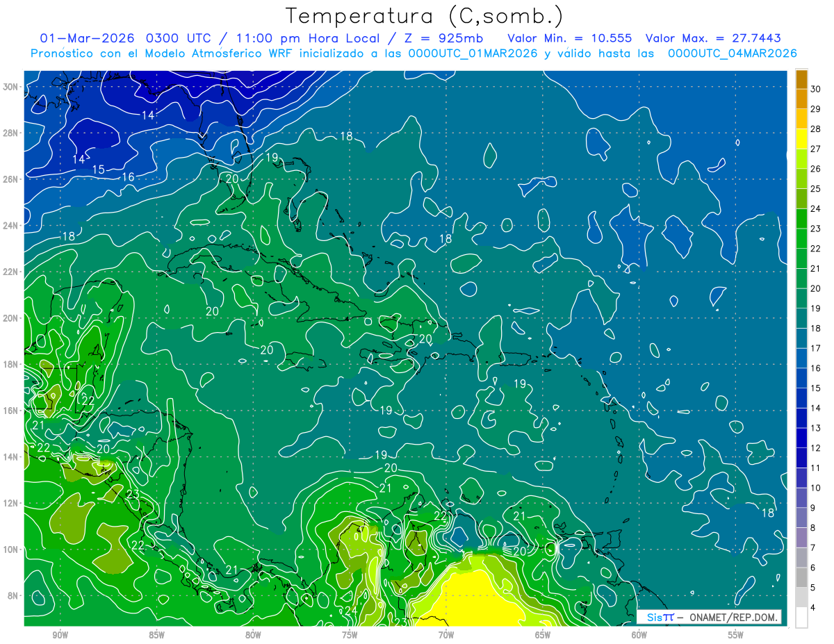The width and height of the screenshot is (834, 644).
Task: Click the 55W longitude axis label
Action: [735, 635]
